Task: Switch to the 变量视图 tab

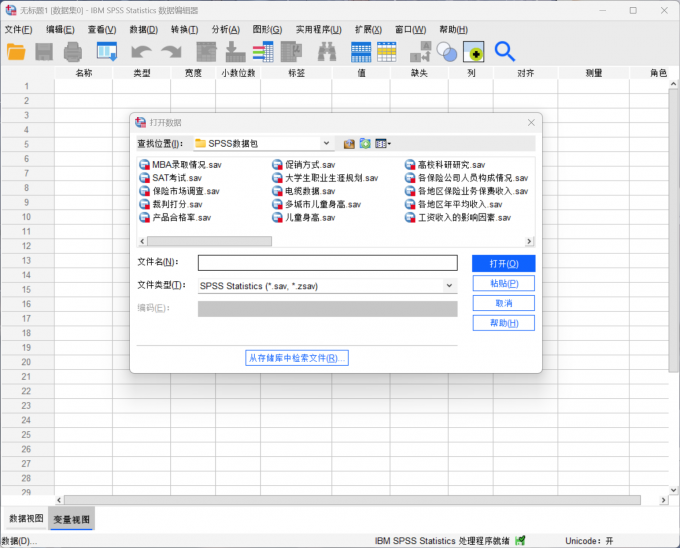Action: [72, 519]
